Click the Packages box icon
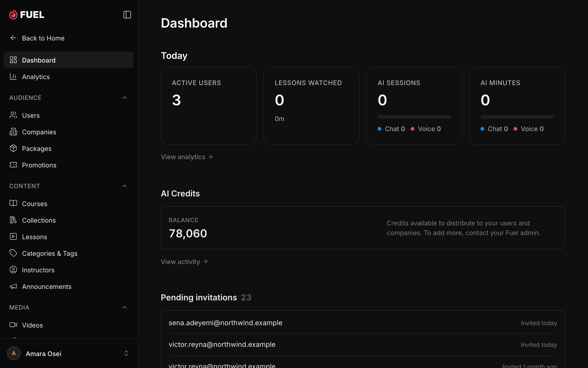 13,148
